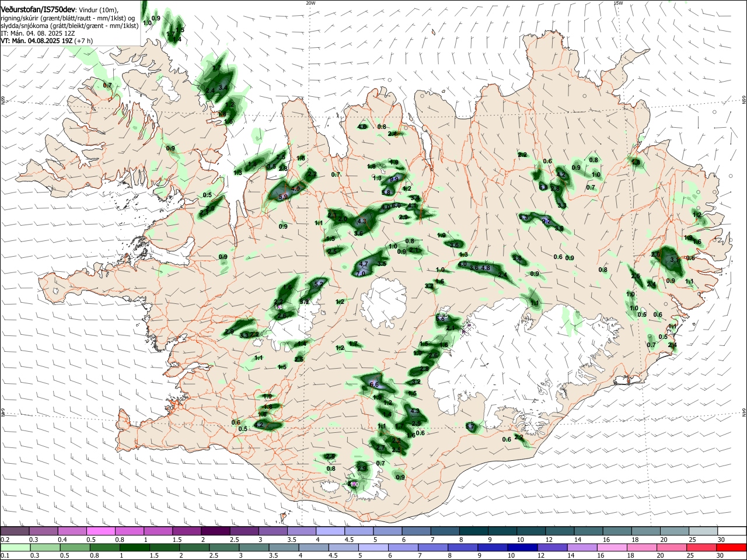Pick upper legend swatch between 4 and 4.5
Image resolution: width=747 pixels, height=560 pixels.
coord(330,531)
